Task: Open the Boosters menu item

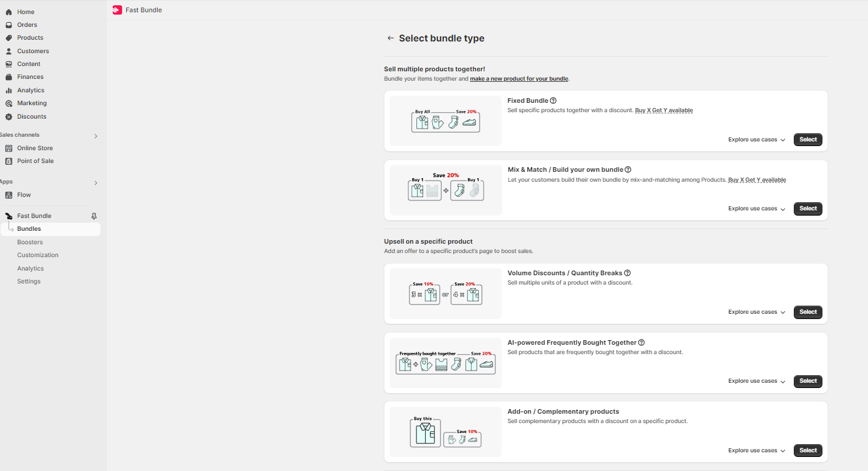Action: pyautogui.click(x=30, y=242)
